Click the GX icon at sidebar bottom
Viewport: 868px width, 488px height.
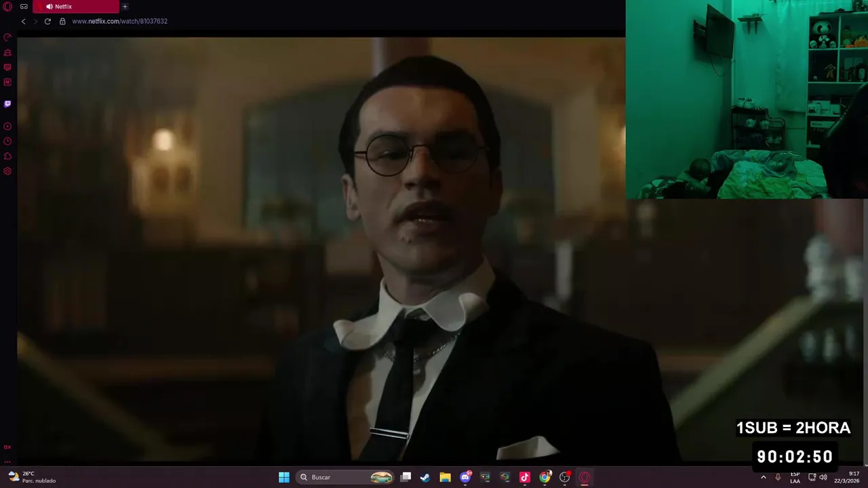pos(7,447)
